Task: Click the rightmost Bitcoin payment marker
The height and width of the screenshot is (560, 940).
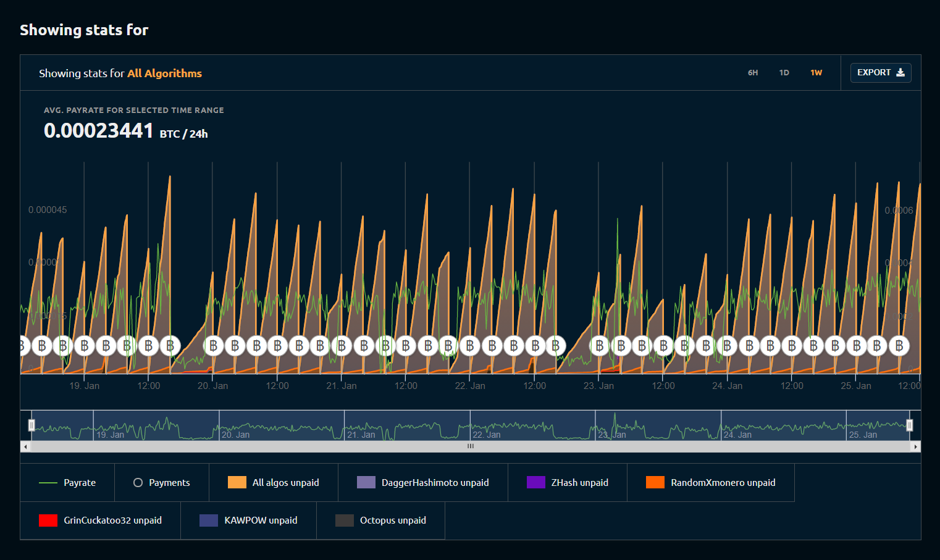Action: [899, 346]
